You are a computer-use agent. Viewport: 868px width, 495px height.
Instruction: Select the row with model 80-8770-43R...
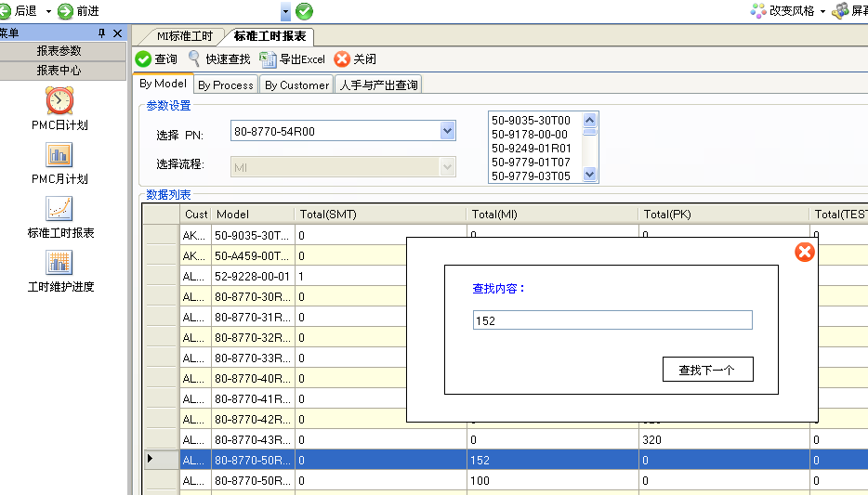point(253,439)
